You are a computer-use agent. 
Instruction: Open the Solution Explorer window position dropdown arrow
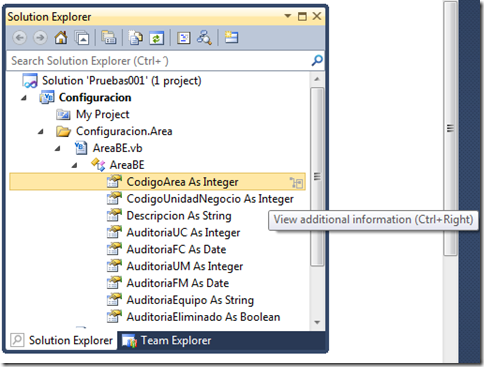(288, 16)
